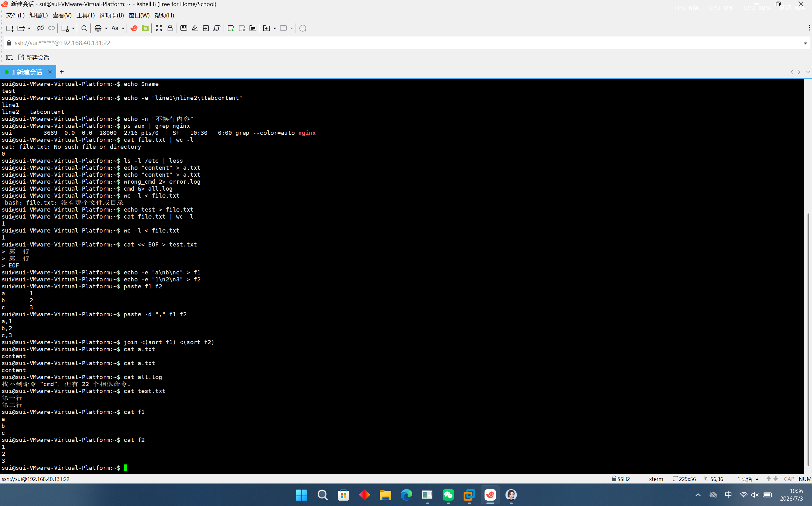
Task: Expand the new tab group dropdown arrow
Action: coord(275,29)
